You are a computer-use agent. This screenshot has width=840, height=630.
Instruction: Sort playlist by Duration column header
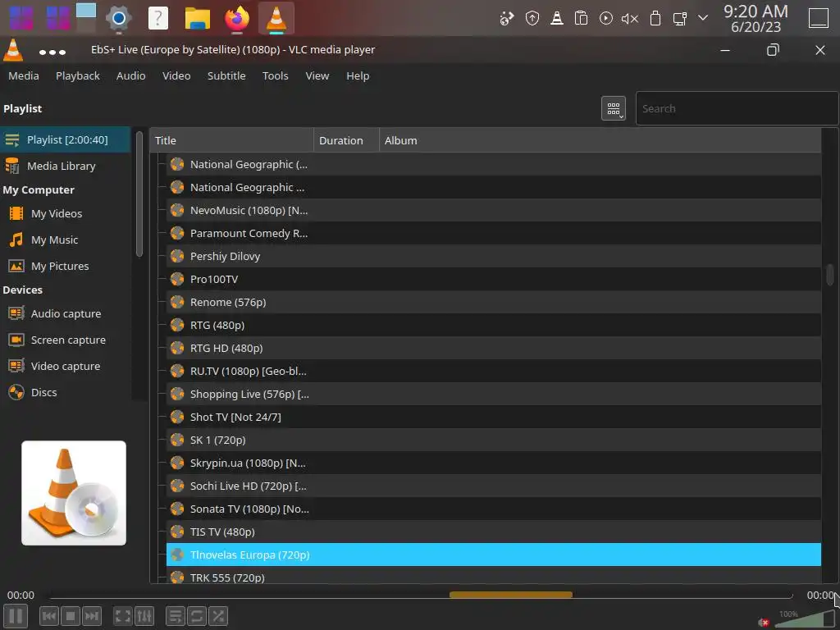[x=347, y=140]
